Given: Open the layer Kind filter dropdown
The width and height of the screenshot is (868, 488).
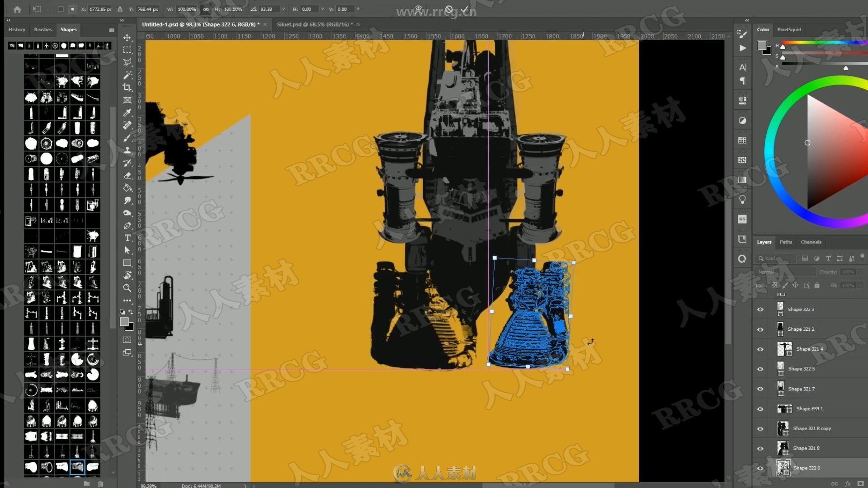Looking at the screenshot, I should pos(776,258).
